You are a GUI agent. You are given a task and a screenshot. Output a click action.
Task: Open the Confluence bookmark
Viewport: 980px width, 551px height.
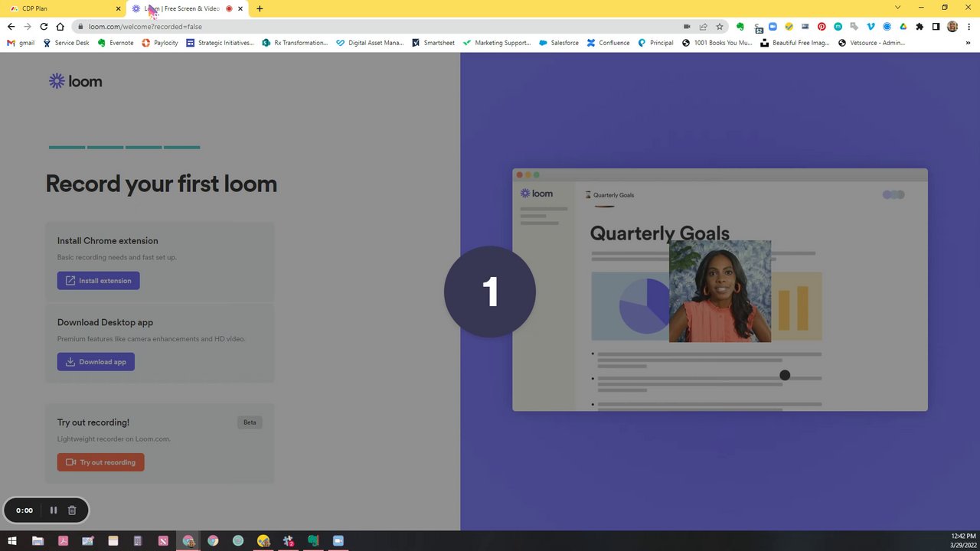click(x=609, y=43)
